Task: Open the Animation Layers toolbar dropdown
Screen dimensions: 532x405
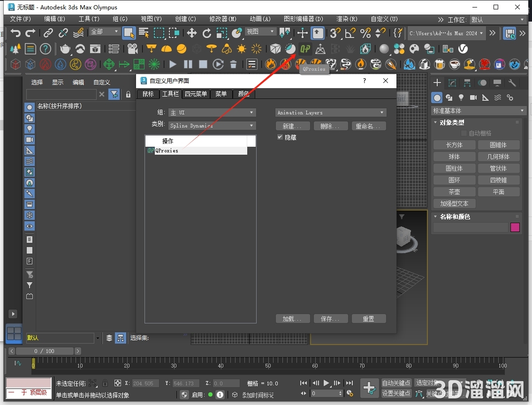Action: point(330,112)
